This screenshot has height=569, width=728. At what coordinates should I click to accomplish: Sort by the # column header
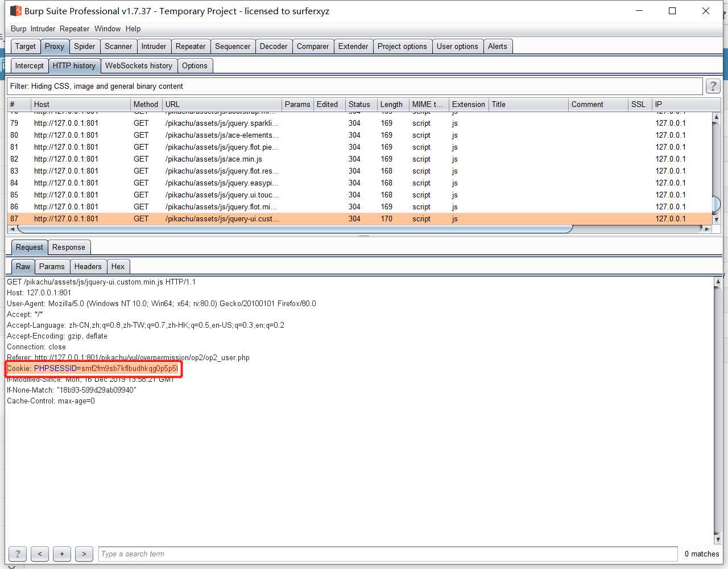pyautogui.click(x=19, y=104)
